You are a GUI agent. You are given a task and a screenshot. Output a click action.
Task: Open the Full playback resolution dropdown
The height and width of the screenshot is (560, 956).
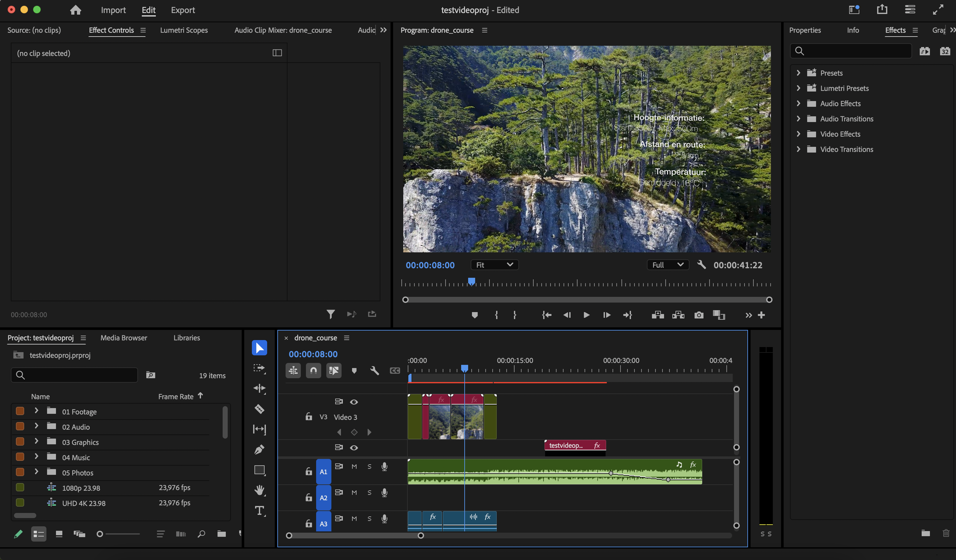coord(668,265)
